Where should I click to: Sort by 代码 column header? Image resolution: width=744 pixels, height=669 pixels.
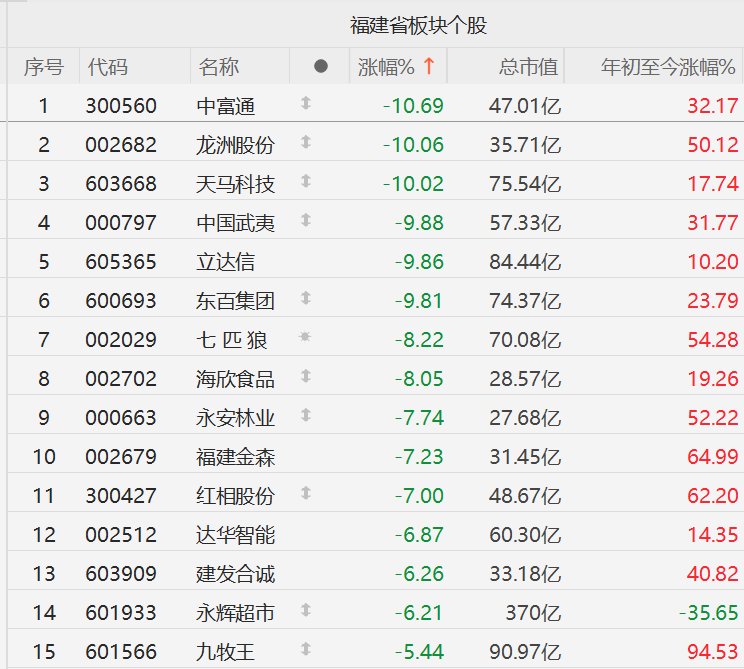(107, 67)
